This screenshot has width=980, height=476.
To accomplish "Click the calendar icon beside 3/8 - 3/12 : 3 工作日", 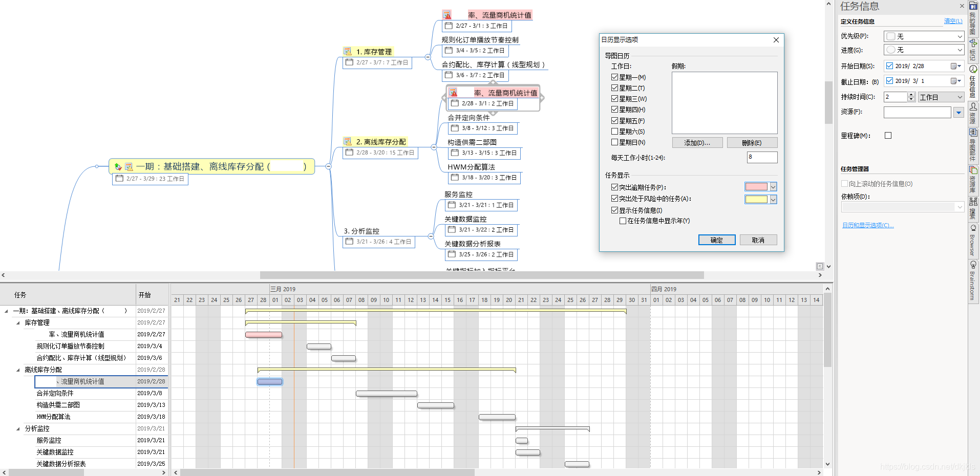I will click(x=455, y=128).
